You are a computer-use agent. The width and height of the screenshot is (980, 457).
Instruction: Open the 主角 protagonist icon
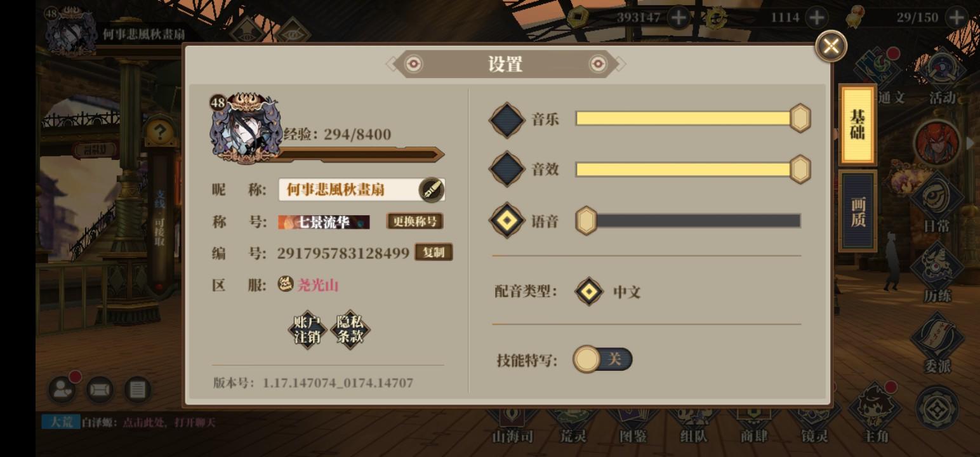point(876,411)
